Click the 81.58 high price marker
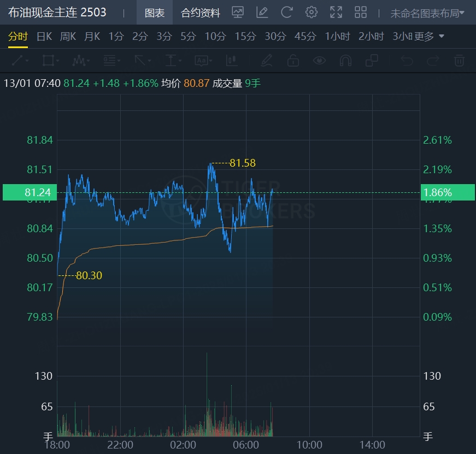Viewport: 476px width, 454px height. point(243,163)
